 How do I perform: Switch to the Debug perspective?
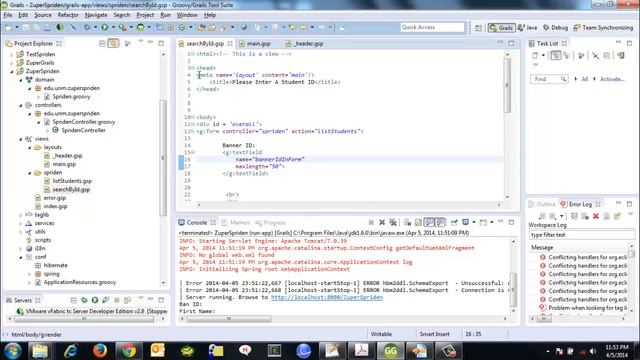[x=556, y=28]
